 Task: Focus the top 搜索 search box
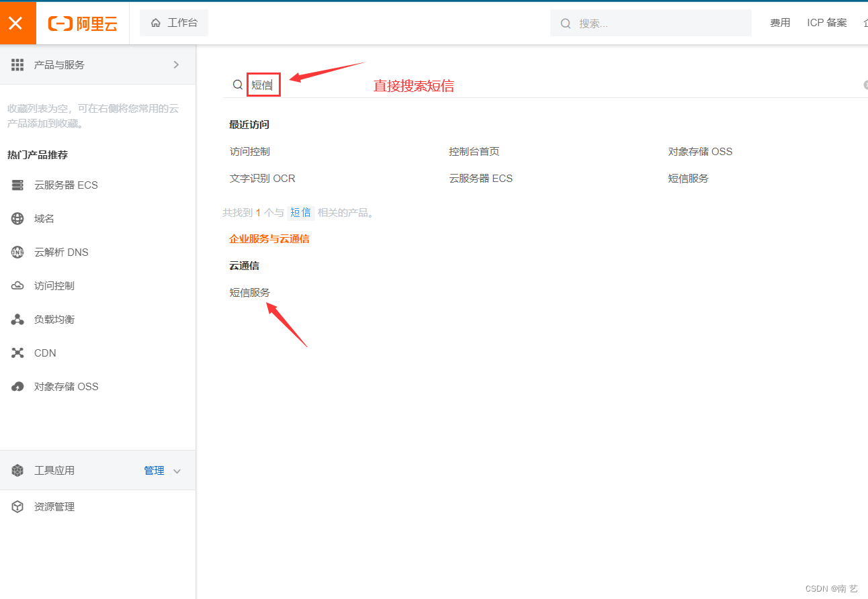tap(650, 23)
